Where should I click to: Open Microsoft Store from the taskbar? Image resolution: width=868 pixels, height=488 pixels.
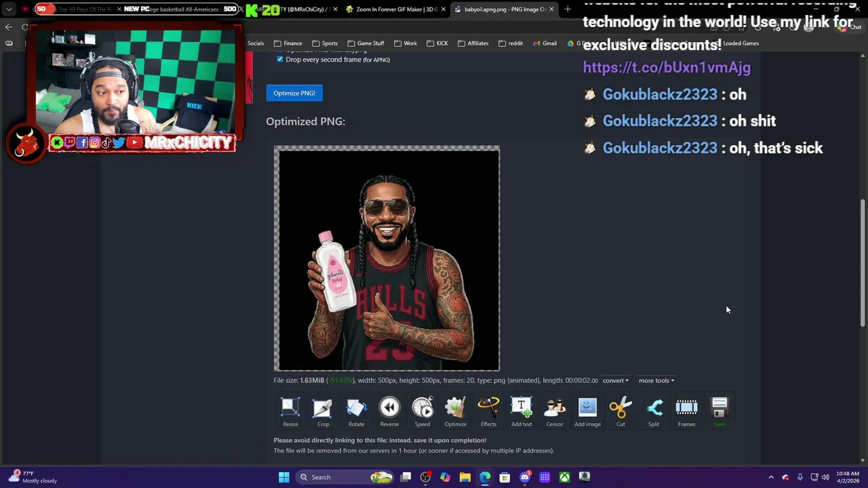tap(505, 477)
